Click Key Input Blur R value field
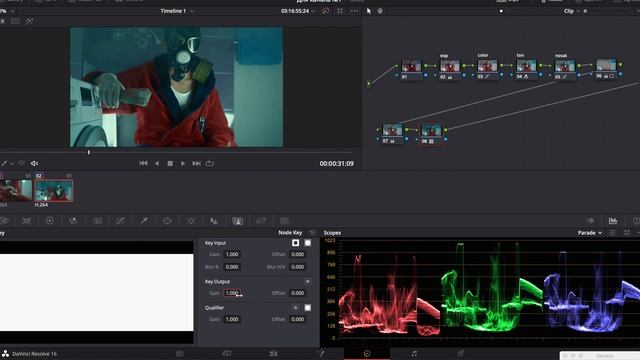Image resolution: width=640 pixels, height=360 pixels. (232, 267)
